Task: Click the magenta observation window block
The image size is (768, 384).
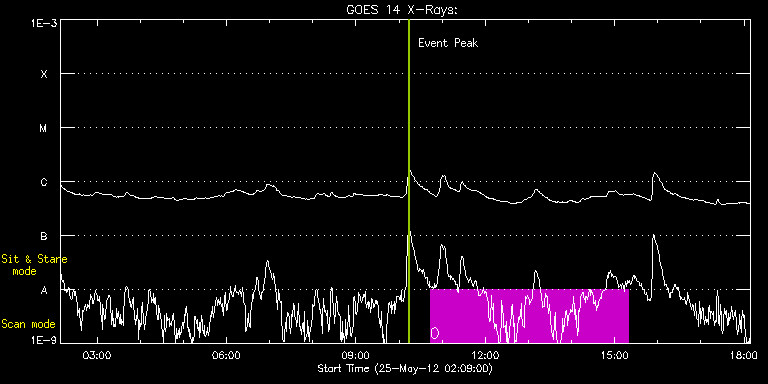Action: pos(529,316)
